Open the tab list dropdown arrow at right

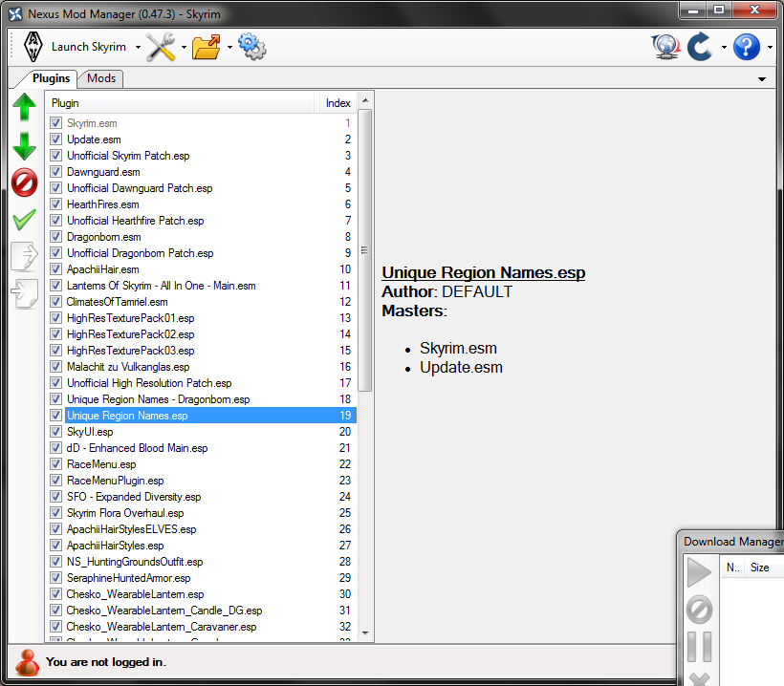(x=762, y=79)
